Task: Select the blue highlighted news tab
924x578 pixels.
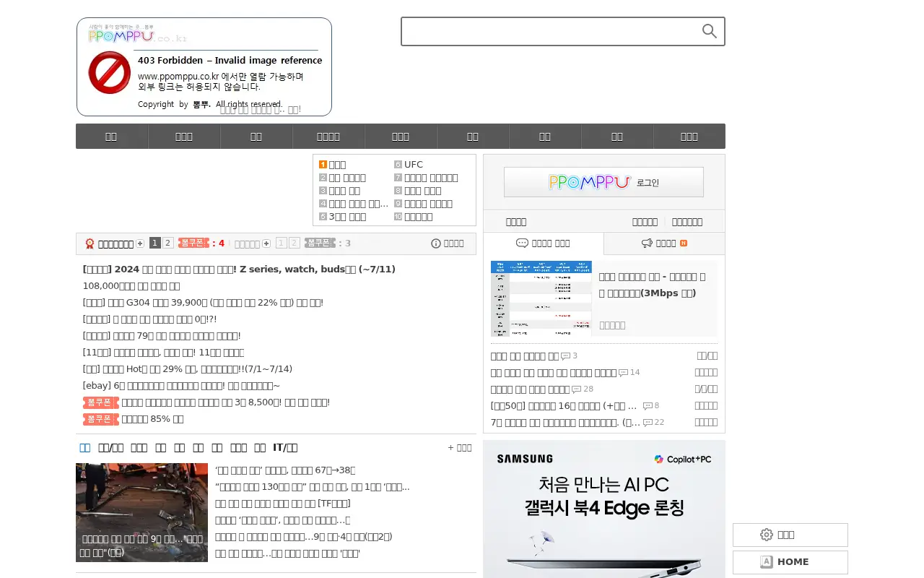Action: click(85, 448)
